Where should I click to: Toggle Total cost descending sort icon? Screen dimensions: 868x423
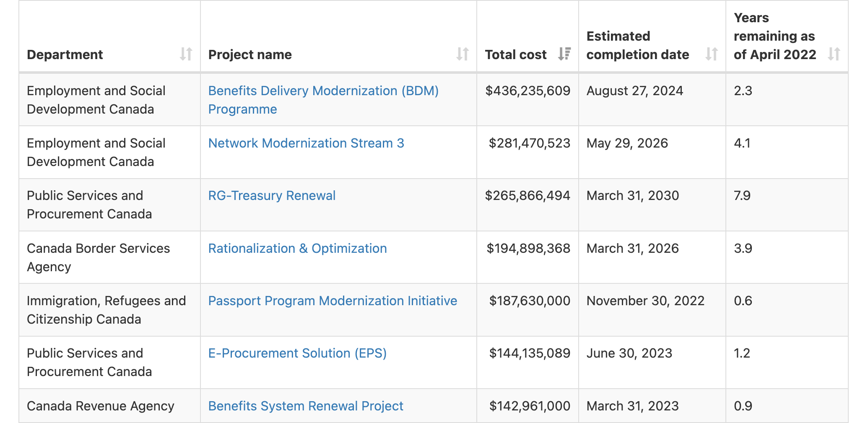pos(564,54)
